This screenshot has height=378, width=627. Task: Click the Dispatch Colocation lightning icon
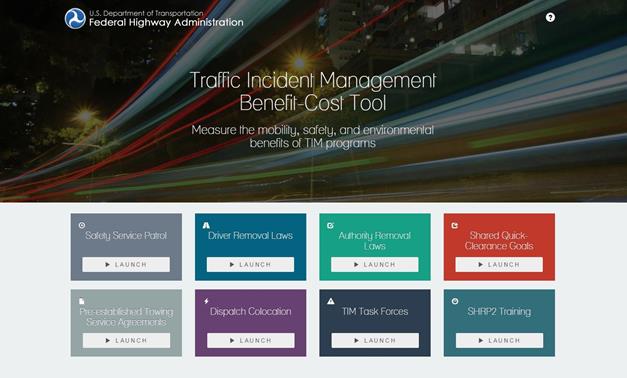[x=206, y=301]
